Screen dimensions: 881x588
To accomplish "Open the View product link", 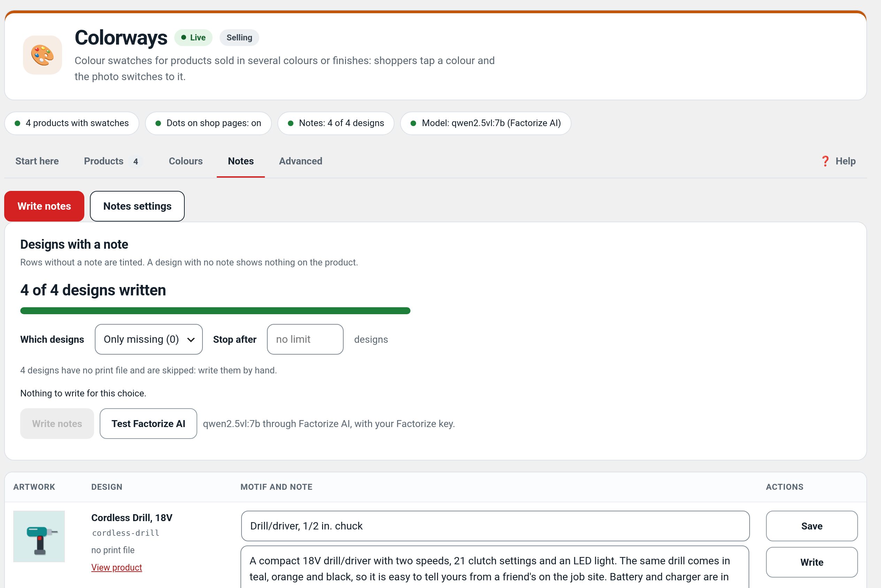I will pyautogui.click(x=117, y=567).
